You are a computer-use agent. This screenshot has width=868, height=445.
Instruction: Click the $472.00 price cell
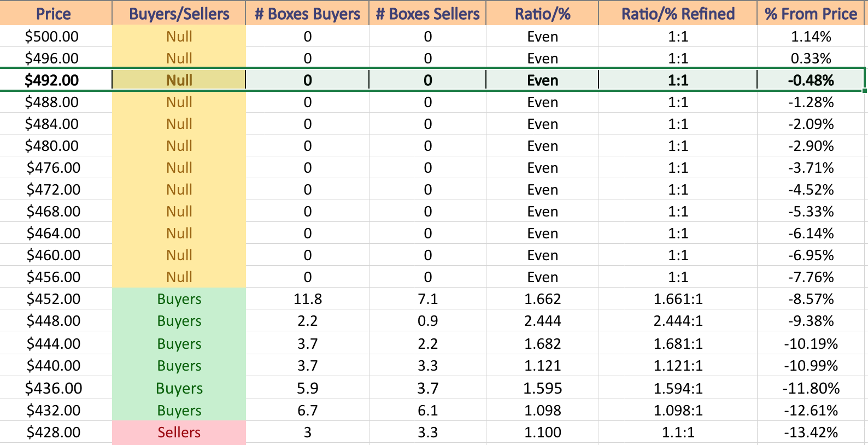pos(56,189)
